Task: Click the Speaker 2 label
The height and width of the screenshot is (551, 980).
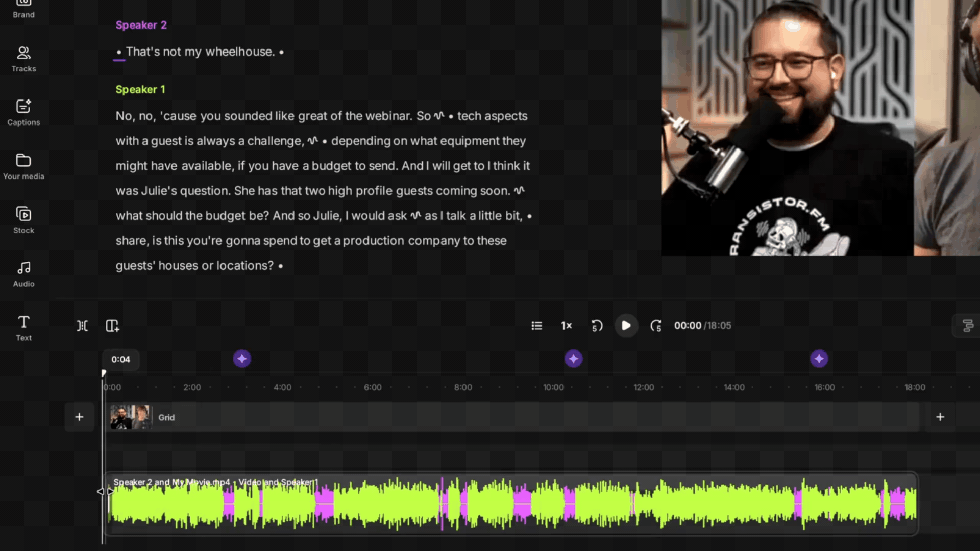Action: [141, 25]
